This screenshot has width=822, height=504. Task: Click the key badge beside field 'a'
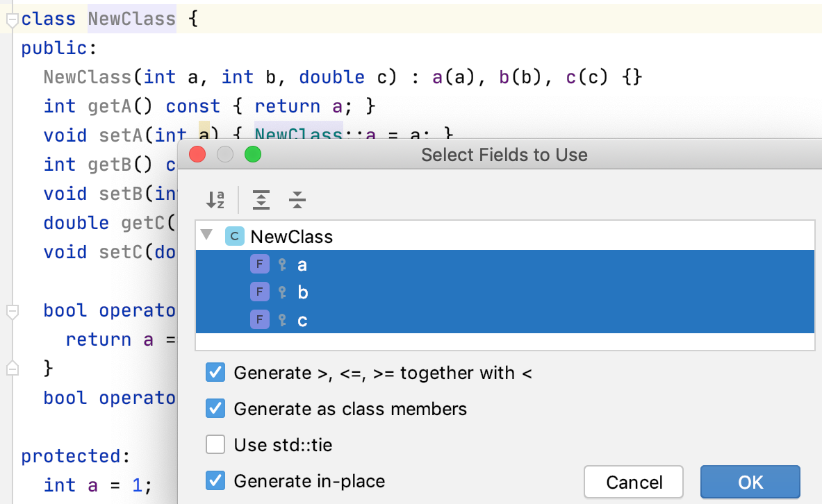tap(281, 264)
